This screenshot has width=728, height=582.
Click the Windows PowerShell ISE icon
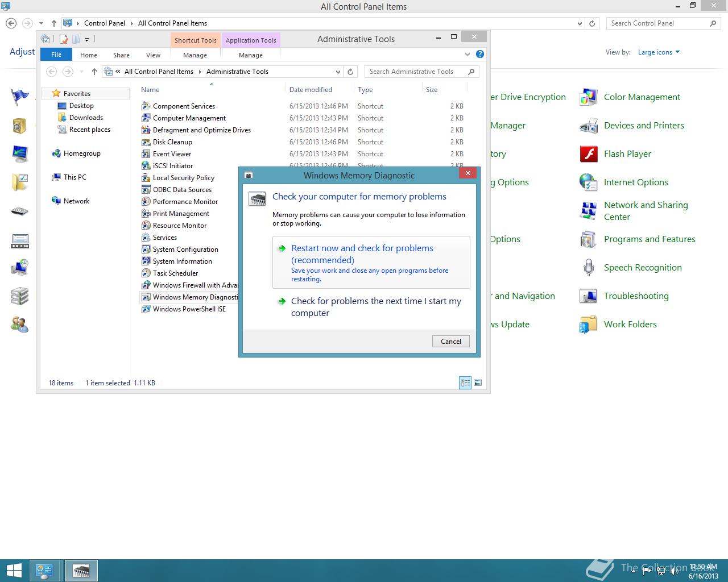coord(146,309)
